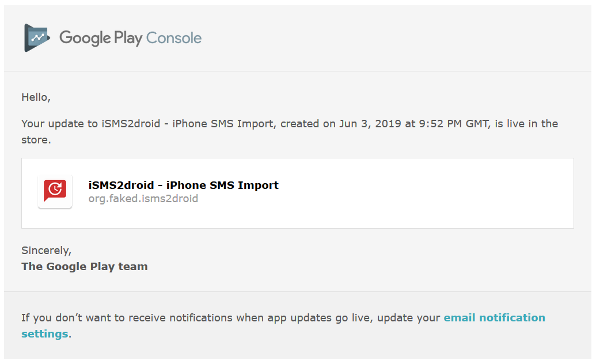Click "Your update to" at the paragraph start
Viewport: 596px width, 364px height.
60,124
